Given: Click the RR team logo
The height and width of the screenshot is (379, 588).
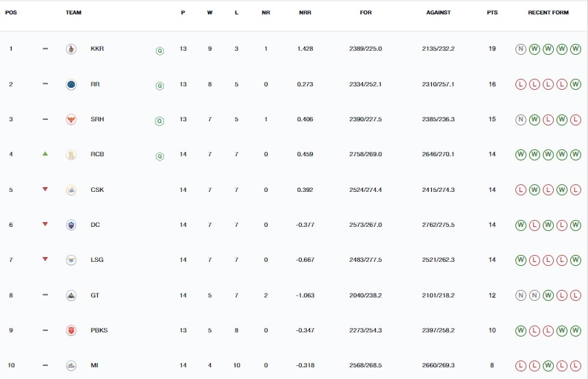Looking at the screenshot, I should [71, 84].
